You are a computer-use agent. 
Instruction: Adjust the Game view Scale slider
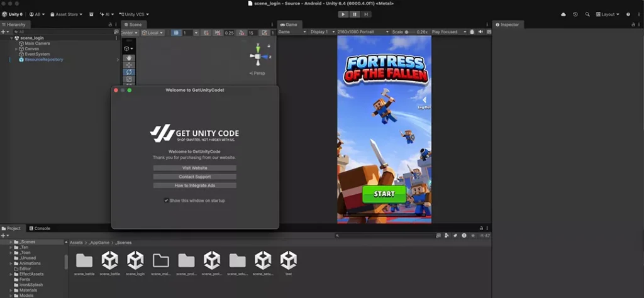[410, 31]
